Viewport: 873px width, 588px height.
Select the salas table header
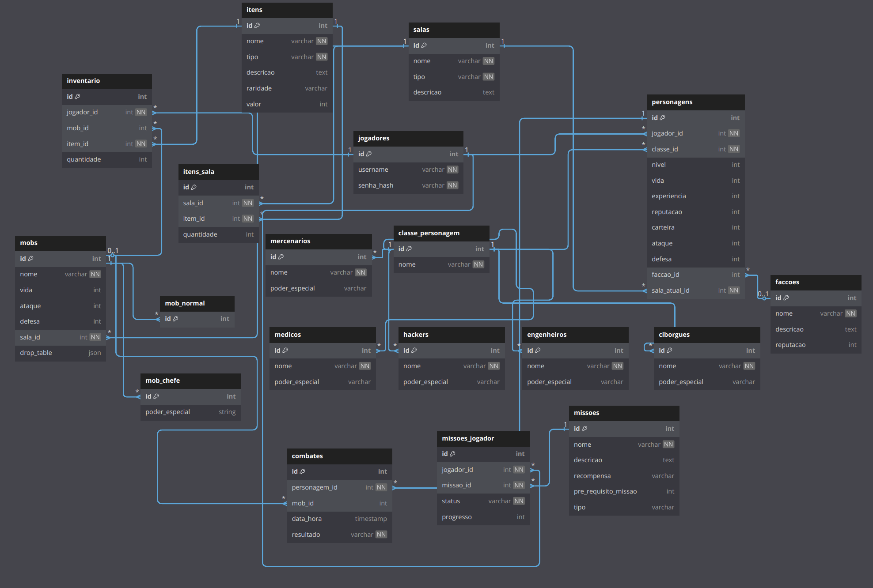[454, 30]
